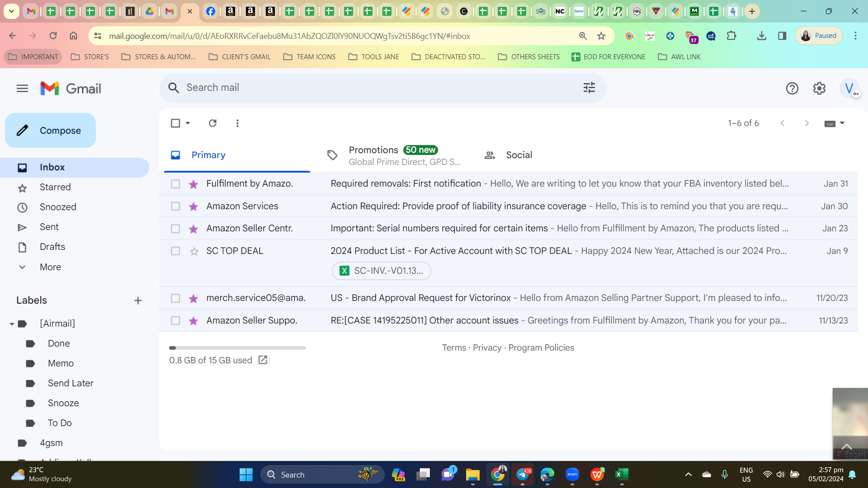Viewport: 868px width, 488px height.
Task: Click the Search mail field
Action: (382, 88)
